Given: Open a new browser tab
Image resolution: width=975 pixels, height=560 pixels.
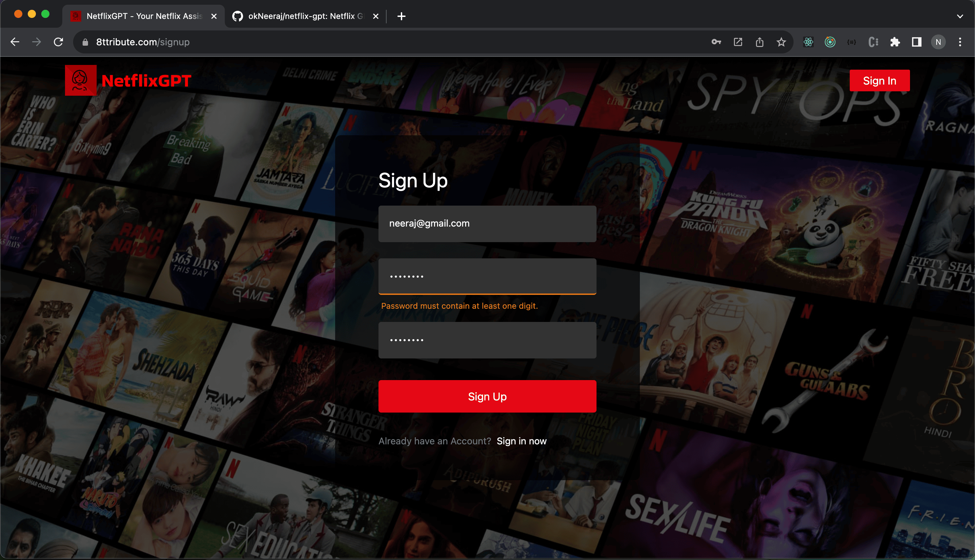Looking at the screenshot, I should pos(401,16).
